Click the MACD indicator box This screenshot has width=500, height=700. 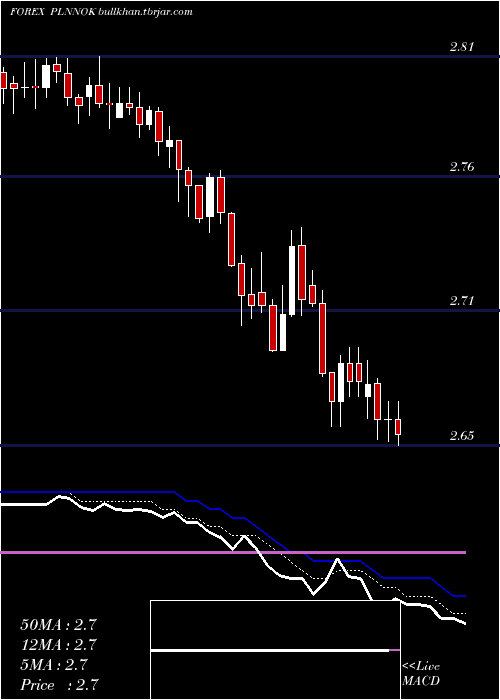(275, 650)
